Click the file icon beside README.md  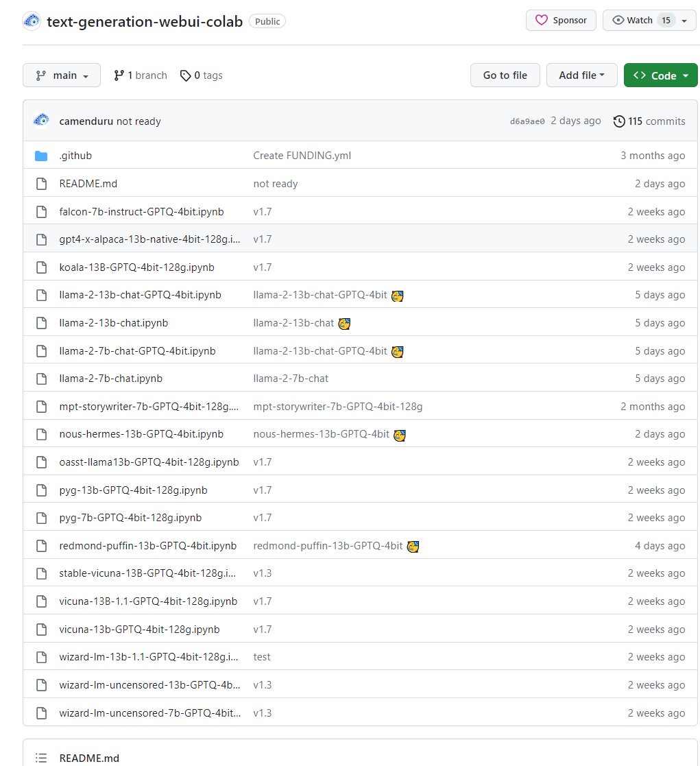[42, 184]
